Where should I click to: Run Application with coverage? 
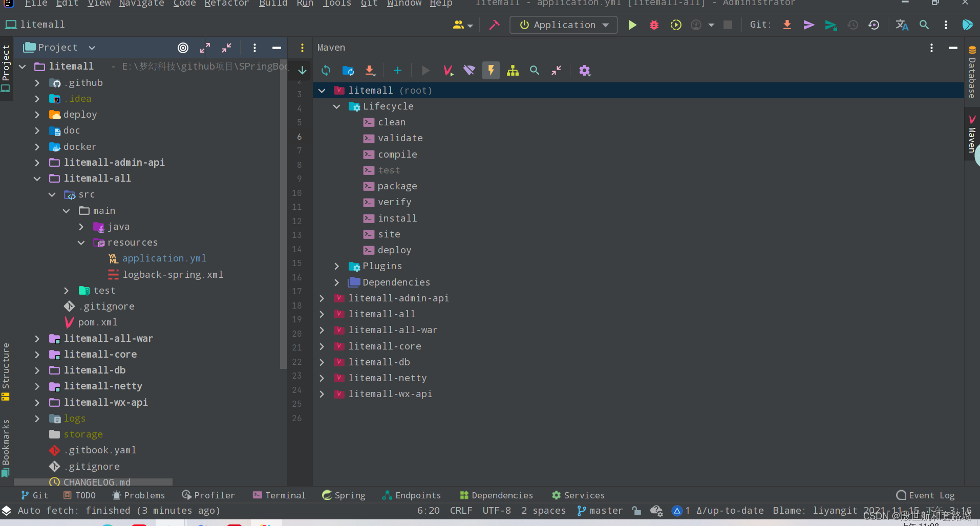[x=676, y=25]
